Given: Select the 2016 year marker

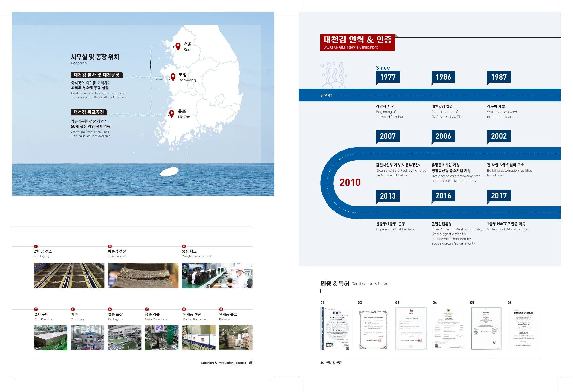Looking at the screenshot, I should coord(443,196).
